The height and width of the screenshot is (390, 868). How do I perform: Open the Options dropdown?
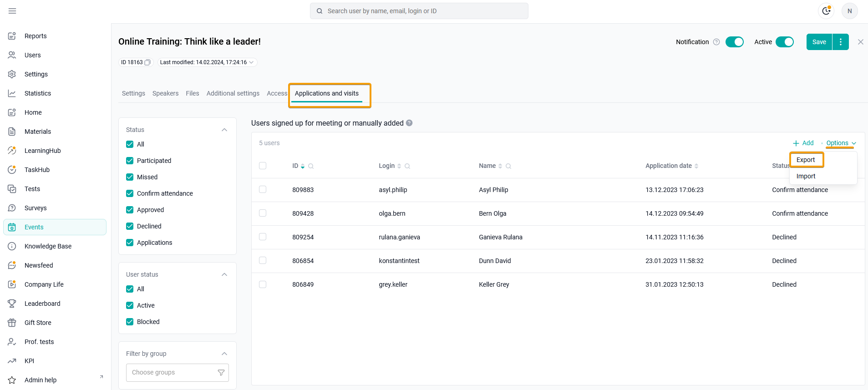coord(841,143)
